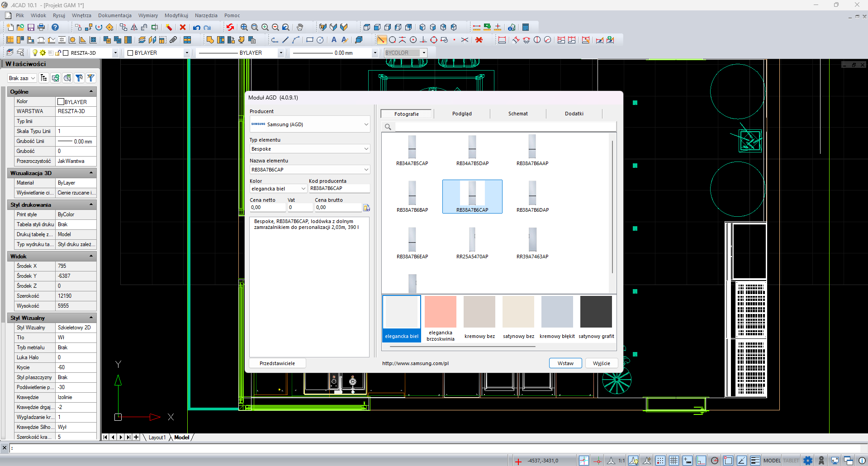Click the price calculator icon beside Cena brutto
The width and height of the screenshot is (868, 466).
click(x=366, y=208)
